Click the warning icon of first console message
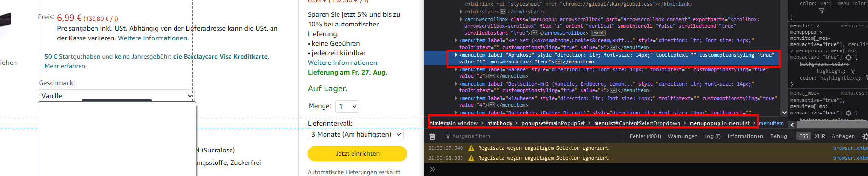Screen dimensions: 868x176 pyautogui.click(x=471, y=148)
